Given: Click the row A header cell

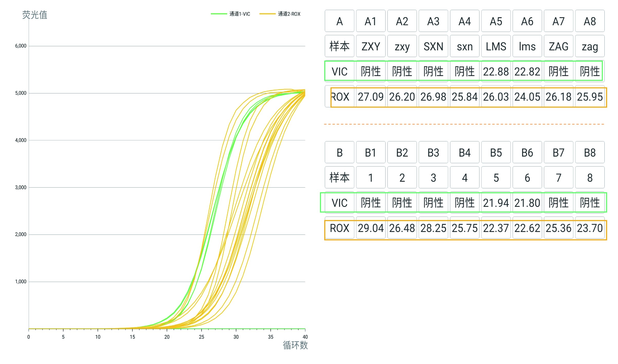Looking at the screenshot, I should pos(339,21).
